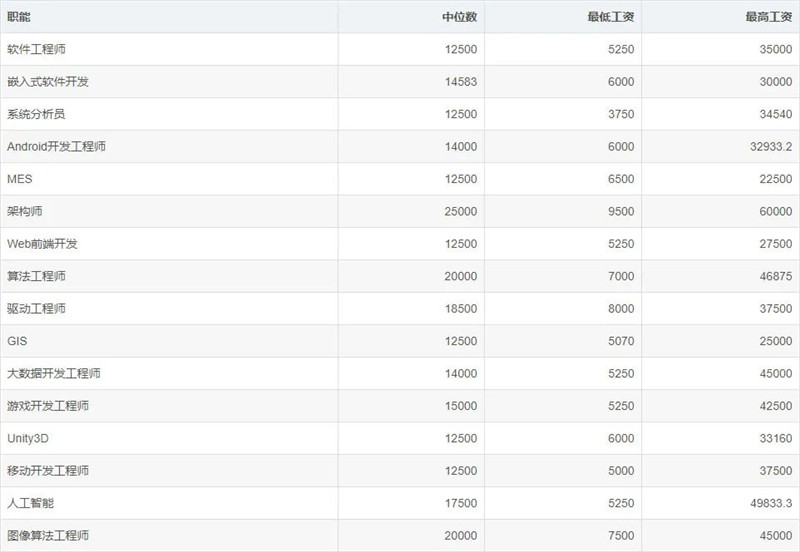
Task: Click the 图像算法工程师 row label
Action: click(48, 535)
